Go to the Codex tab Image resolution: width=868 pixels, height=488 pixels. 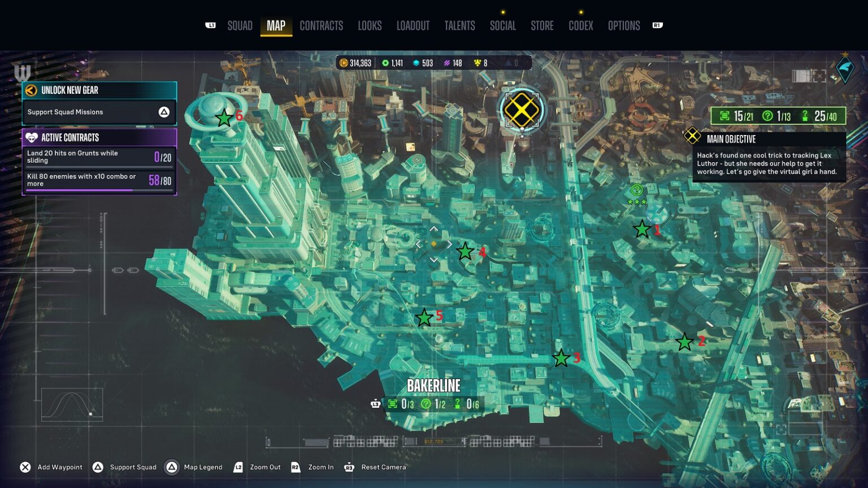[x=580, y=25]
